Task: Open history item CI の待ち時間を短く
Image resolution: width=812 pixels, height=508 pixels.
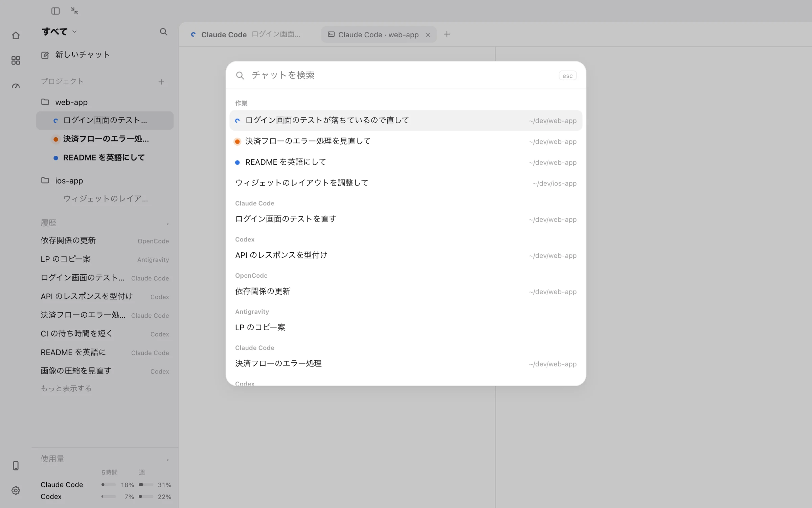Action: (x=105, y=334)
